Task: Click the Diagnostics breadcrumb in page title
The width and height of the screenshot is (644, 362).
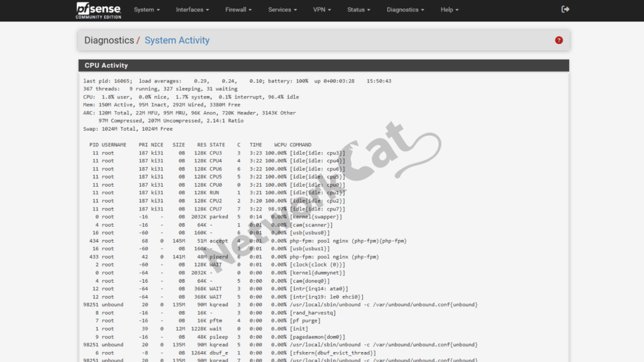Action: click(109, 40)
